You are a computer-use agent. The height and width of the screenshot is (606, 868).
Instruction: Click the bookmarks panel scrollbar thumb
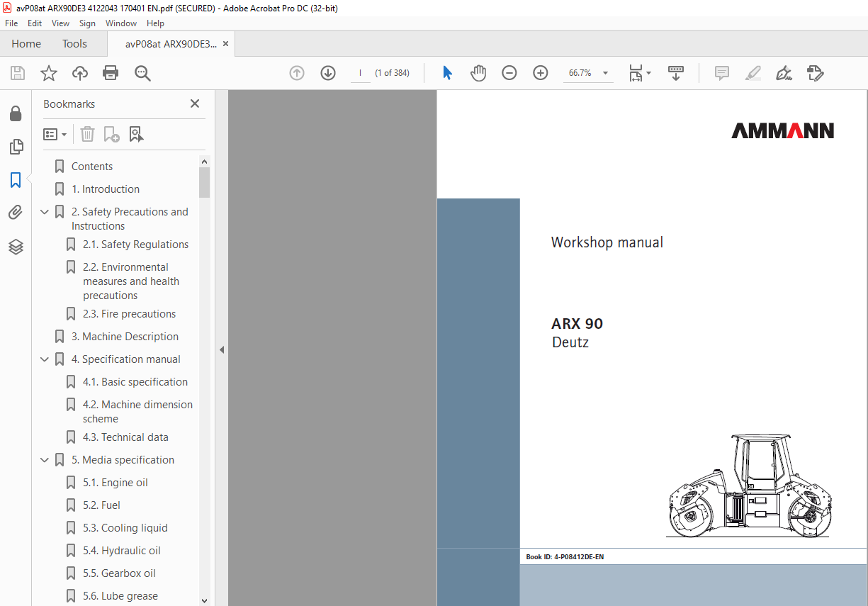point(205,182)
